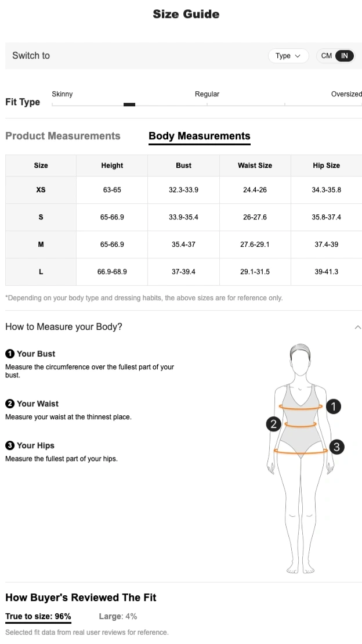Select the IN unit option
The height and width of the screenshot is (644, 362).
tap(345, 56)
